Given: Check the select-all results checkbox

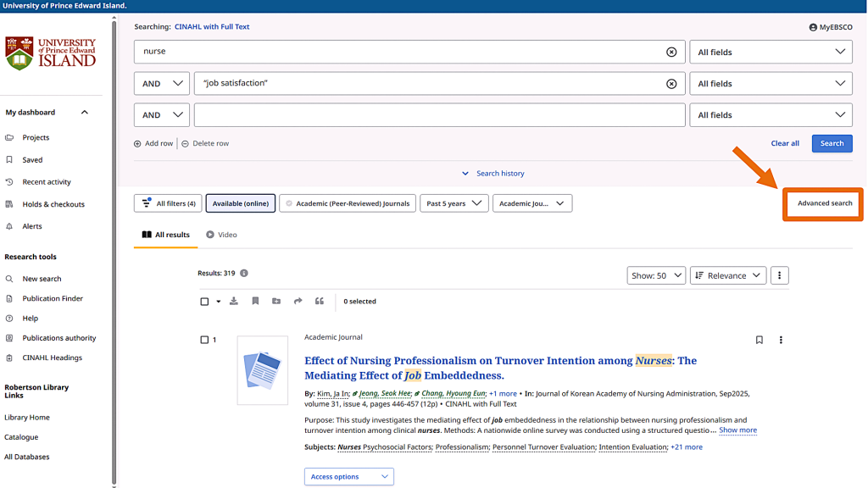Looking at the screenshot, I should [204, 302].
